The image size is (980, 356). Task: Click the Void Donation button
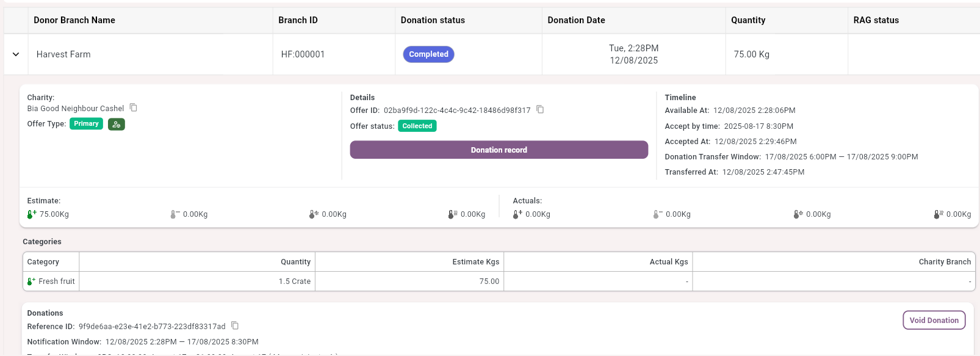click(934, 320)
